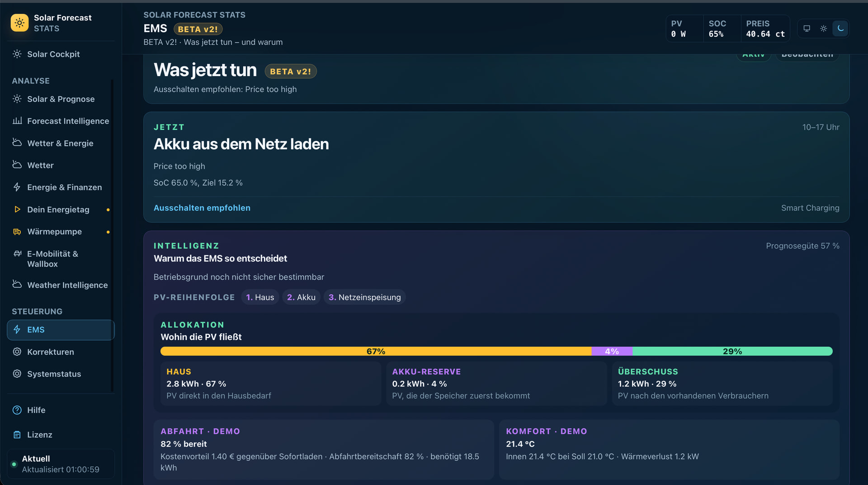Viewport: 868px width, 485px height.
Task: Click the ÜBERSCHUSS 1.2 kWh card
Action: coord(722,383)
